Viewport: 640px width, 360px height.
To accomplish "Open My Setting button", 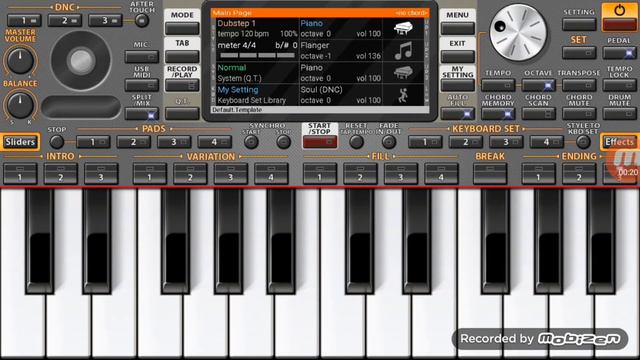I will click(x=458, y=85).
